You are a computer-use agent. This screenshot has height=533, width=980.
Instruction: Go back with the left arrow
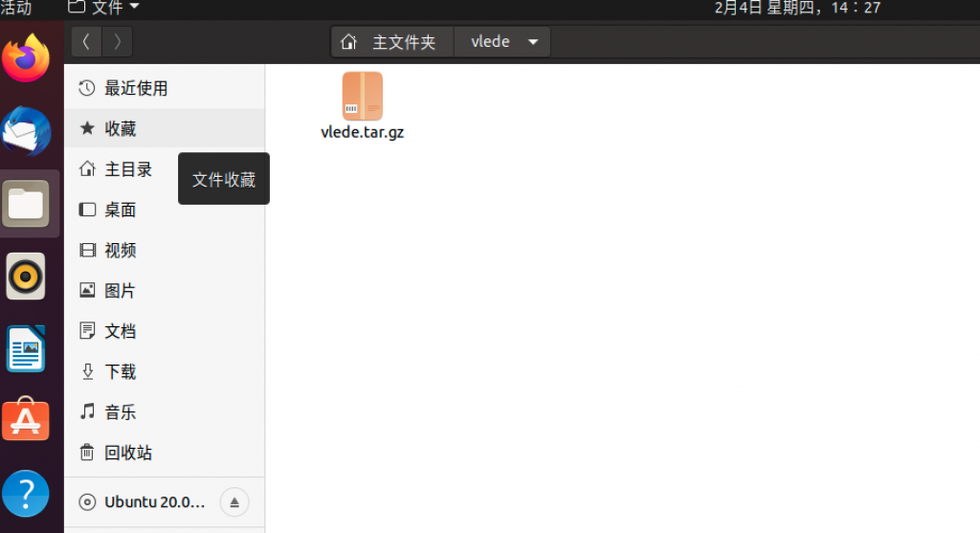pos(86,42)
